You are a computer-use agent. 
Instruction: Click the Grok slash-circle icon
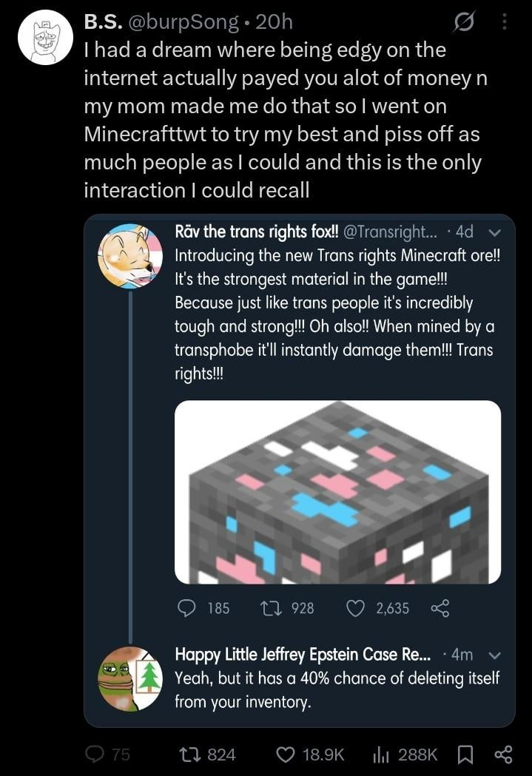pyautogui.click(x=464, y=21)
